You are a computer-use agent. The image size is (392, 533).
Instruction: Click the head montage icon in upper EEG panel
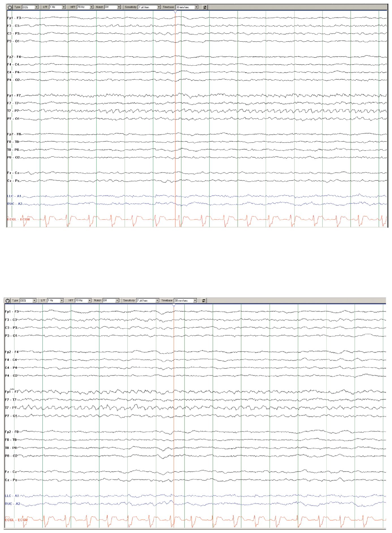10,7
